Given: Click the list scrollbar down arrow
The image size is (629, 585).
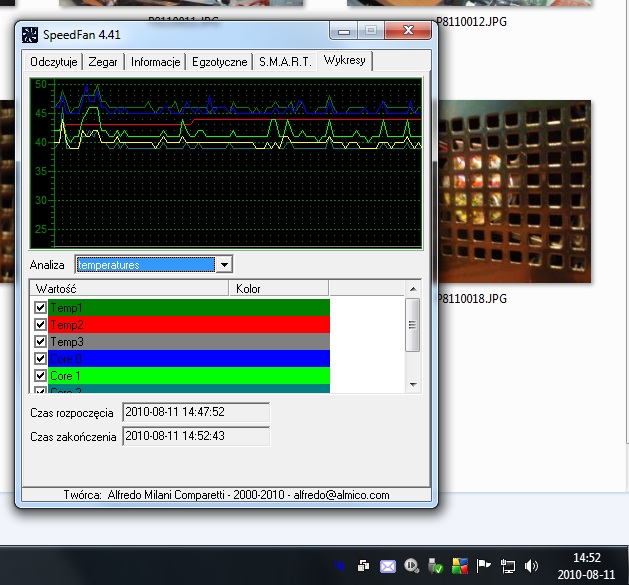Looking at the screenshot, I should 413,384.
